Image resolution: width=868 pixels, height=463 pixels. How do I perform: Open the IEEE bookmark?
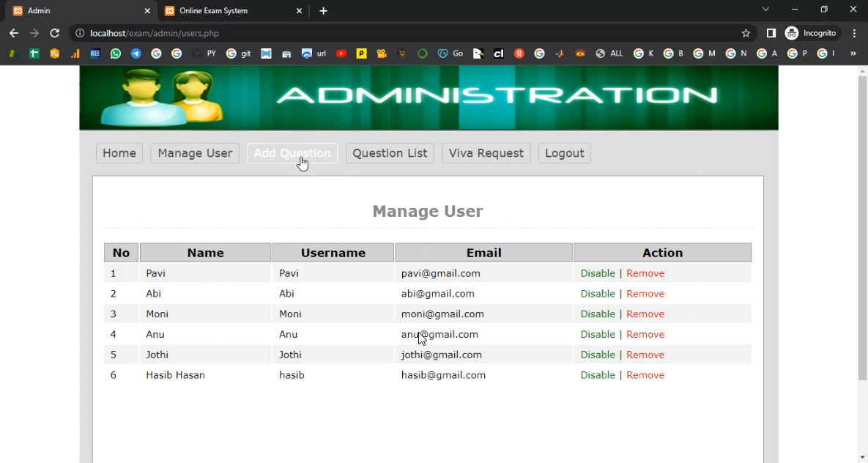point(95,53)
